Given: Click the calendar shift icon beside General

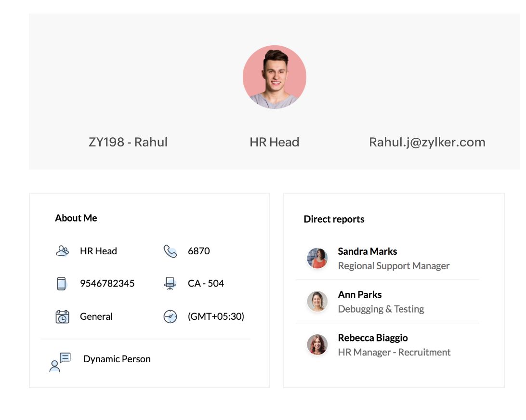Looking at the screenshot, I should click(62, 316).
